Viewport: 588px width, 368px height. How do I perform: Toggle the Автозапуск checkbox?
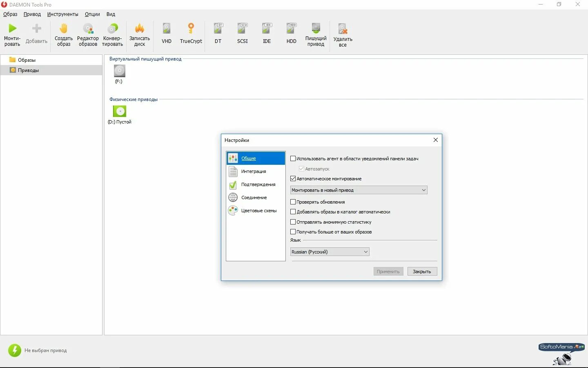[x=301, y=168]
